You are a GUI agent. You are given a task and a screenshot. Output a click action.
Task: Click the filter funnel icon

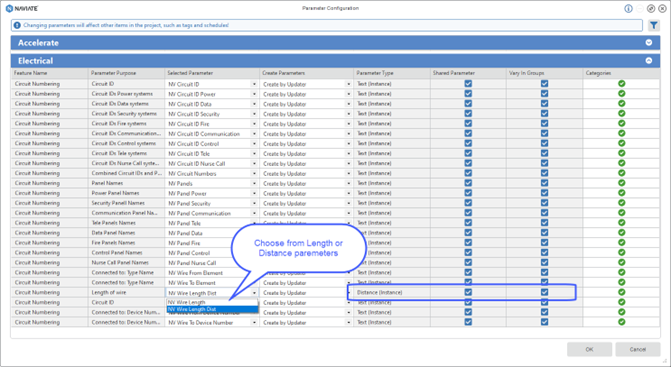coord(653,25)
